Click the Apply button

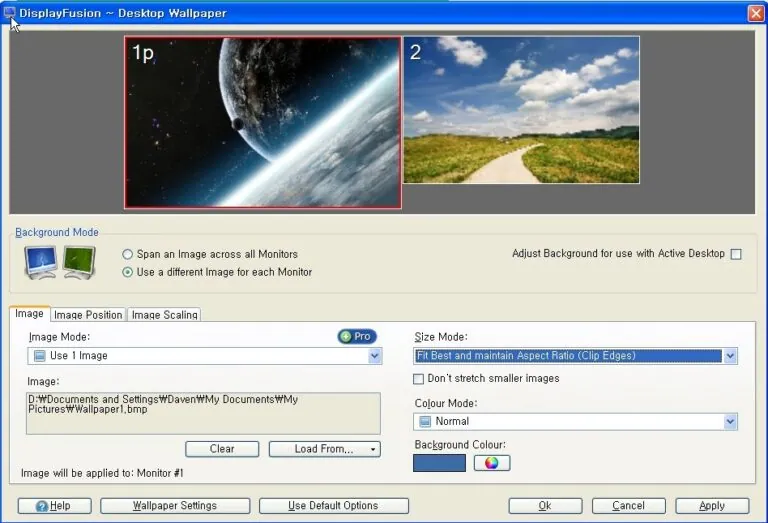[x=712, y=506]
